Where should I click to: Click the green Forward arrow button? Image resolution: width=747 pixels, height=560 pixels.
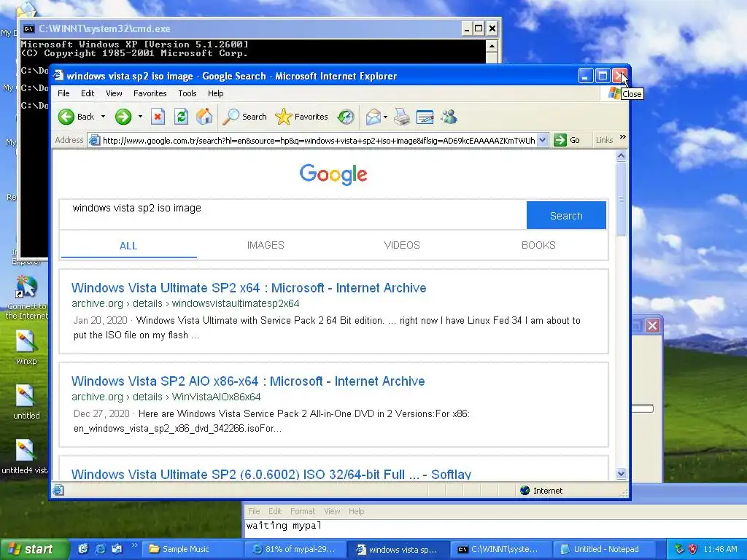123,117
